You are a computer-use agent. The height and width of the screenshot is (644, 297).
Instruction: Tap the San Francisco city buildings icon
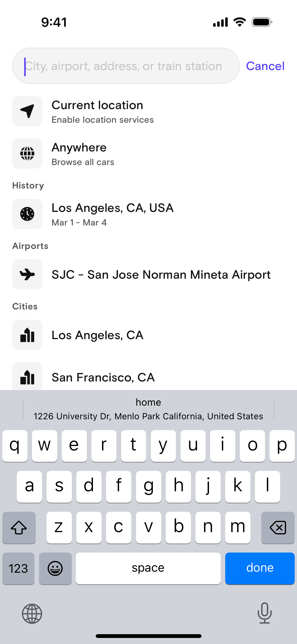point(27,377)
